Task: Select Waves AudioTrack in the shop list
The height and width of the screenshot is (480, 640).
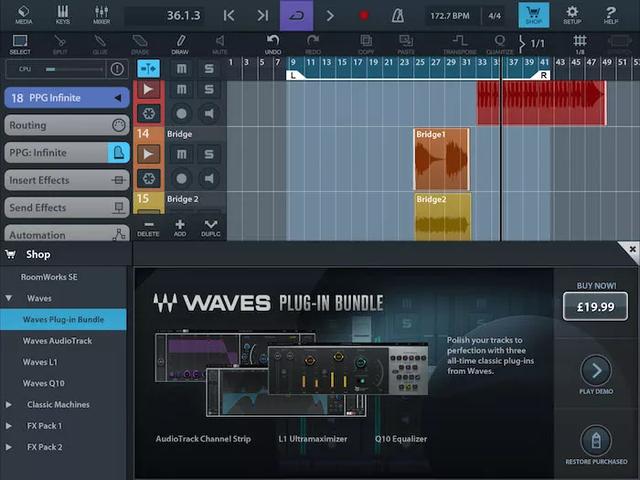Action: coord(63,341)
